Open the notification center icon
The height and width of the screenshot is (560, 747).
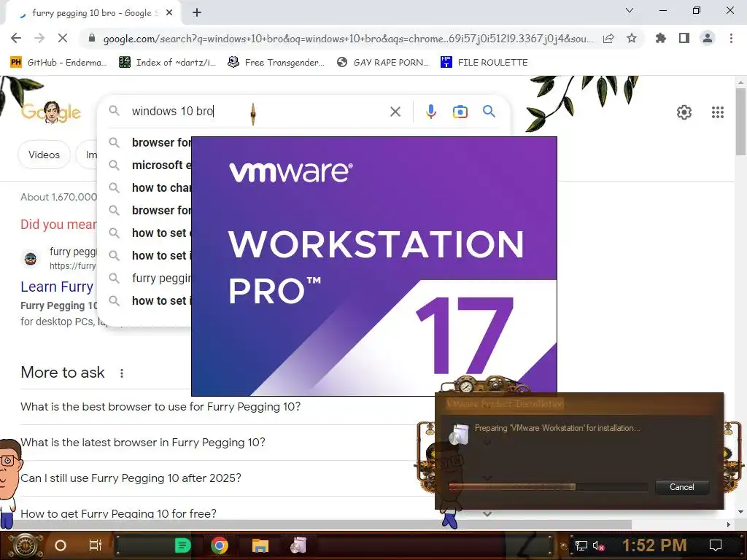pyautogui.click(x=716, y=545)
